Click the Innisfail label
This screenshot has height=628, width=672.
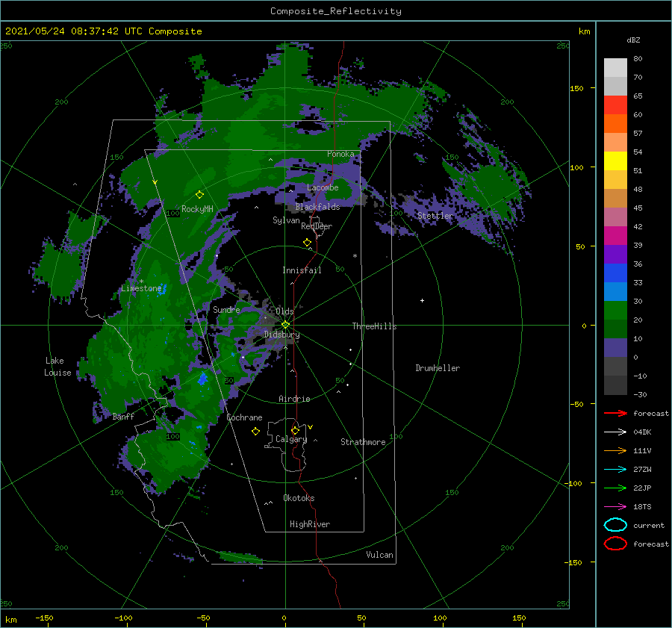302,270
